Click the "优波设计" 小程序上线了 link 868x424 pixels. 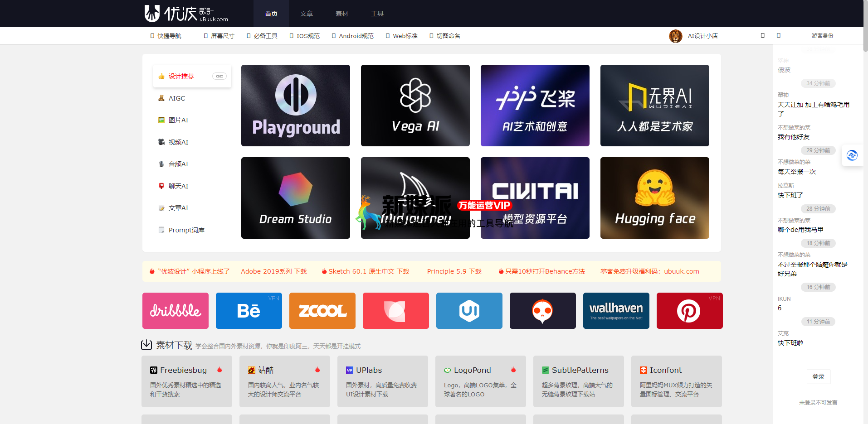coord(190,271)
